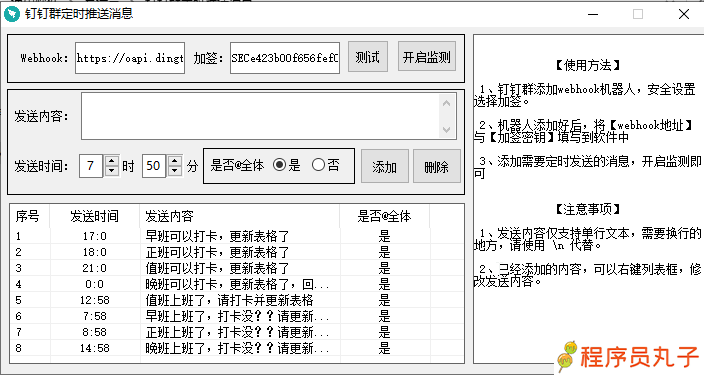Viewport: 704px width, 375px height.
Task: Increase the minute with up stepper
Action: point(175,161)
